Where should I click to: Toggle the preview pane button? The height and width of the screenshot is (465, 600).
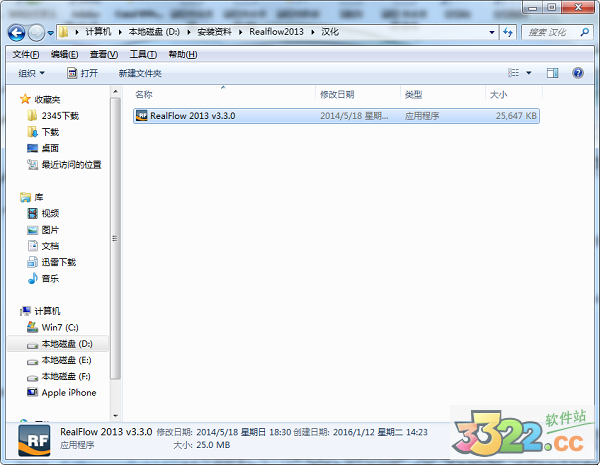pyautogui.click(x=552, y=73)
